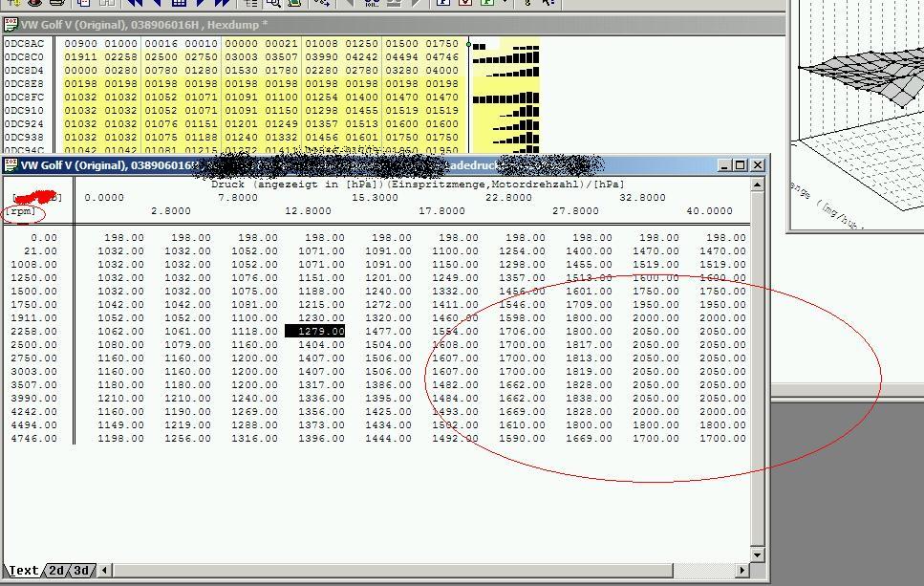Click the magnifier toolbar icon
The image size is (924, 586).
273,3
